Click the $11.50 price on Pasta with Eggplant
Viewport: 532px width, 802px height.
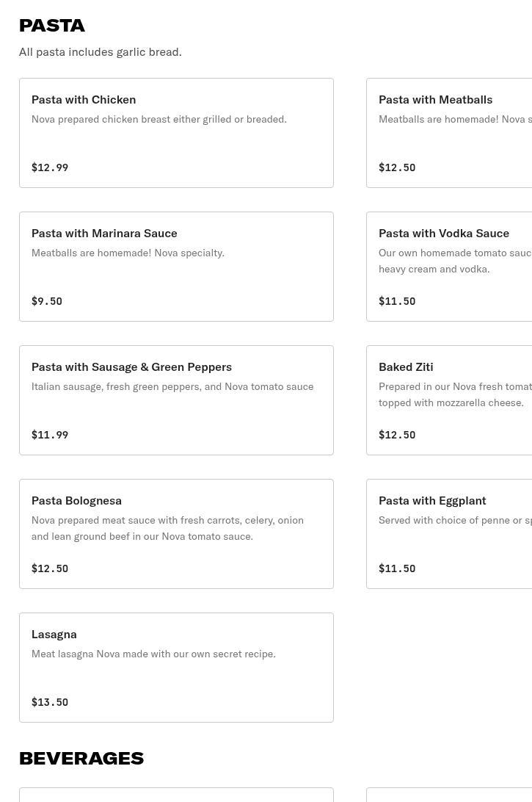(397, 568)
